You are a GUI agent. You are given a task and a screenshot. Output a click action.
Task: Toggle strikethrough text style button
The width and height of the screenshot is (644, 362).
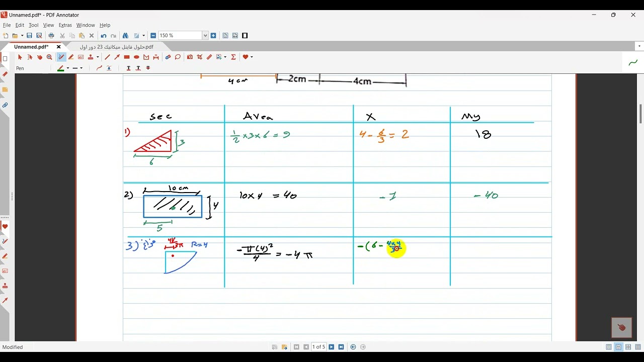point(148,68)
